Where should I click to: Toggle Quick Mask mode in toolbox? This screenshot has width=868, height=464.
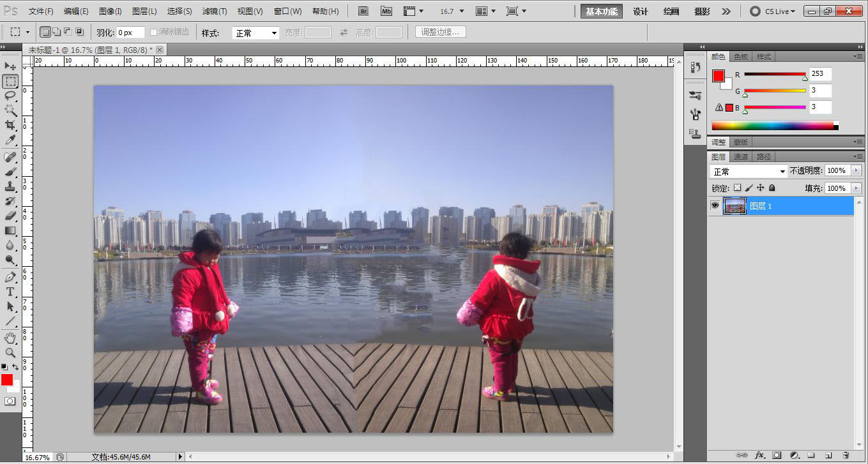(x=10, y=401)
